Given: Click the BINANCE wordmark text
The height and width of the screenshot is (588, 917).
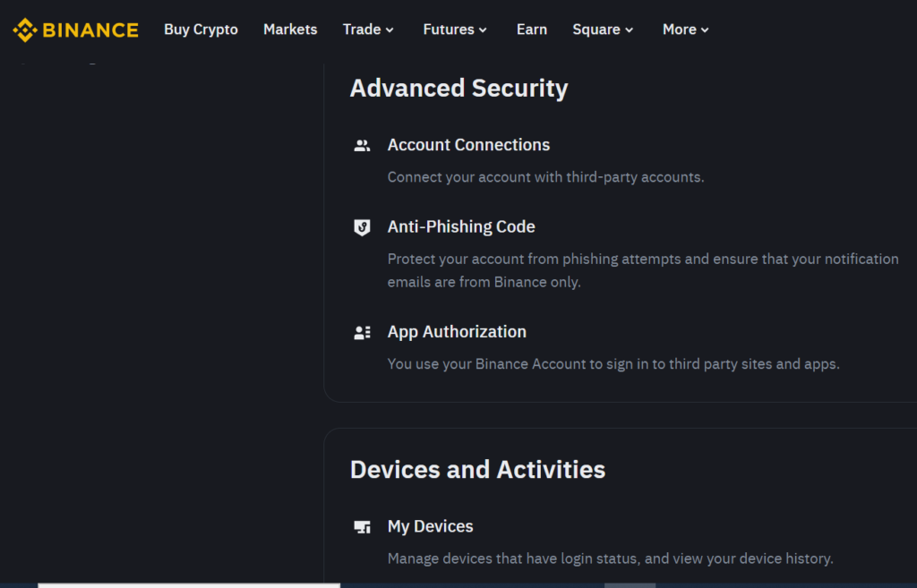Looking at the screenshot, I should coord(90,29).
